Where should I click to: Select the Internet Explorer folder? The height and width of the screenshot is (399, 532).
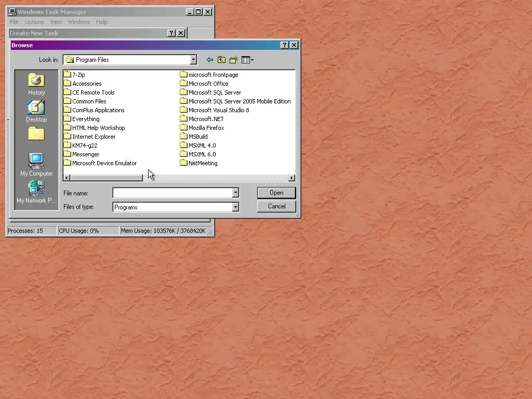click(x=90, y=137)
